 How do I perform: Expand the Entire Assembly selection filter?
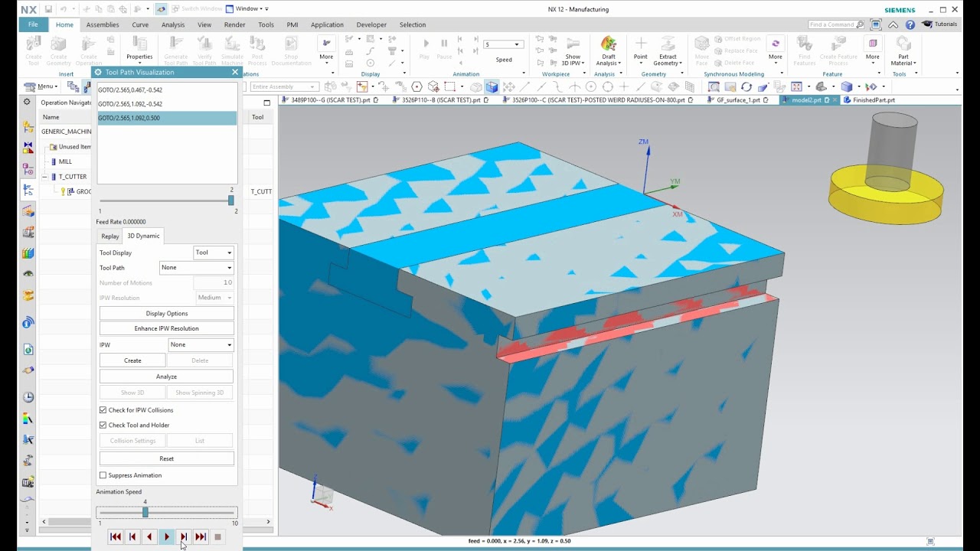[x=284, y=86]
